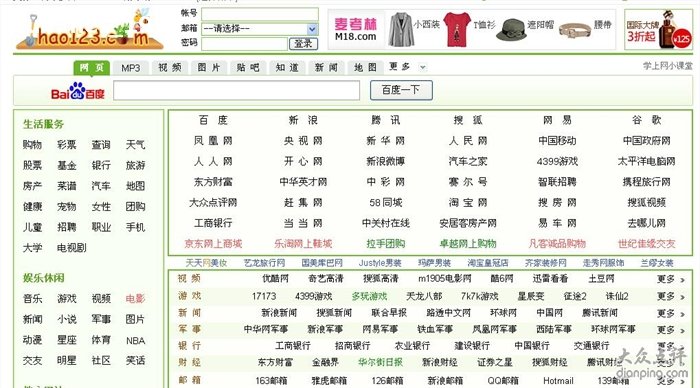Select the 地图 search tab
The width and height of the screenshot is (700, 388).
point(365,68)
